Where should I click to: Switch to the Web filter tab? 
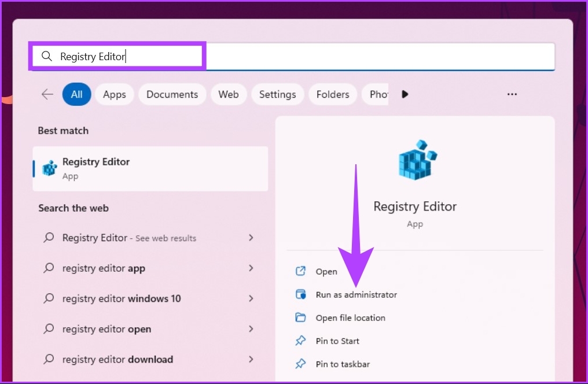[229, 94]
